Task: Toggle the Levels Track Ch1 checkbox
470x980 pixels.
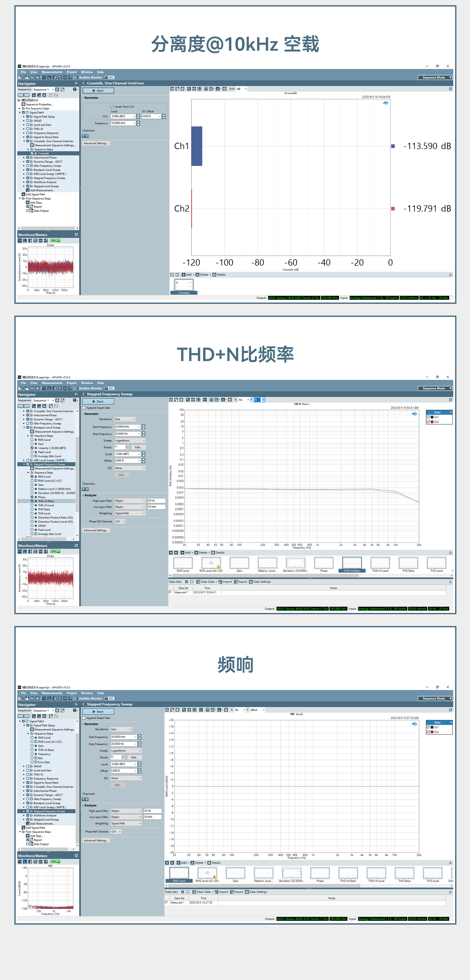Action: coord(112,107)
